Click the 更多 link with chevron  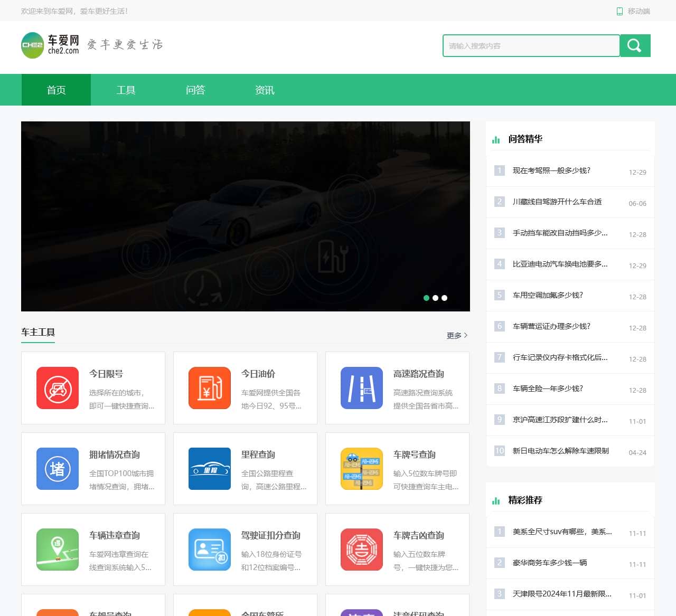457,335
